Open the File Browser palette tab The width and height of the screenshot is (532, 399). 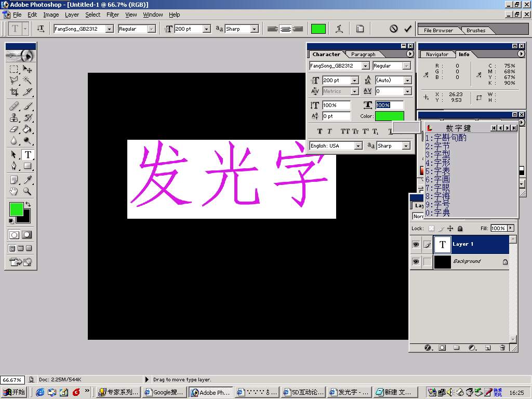tap(438, 31)
